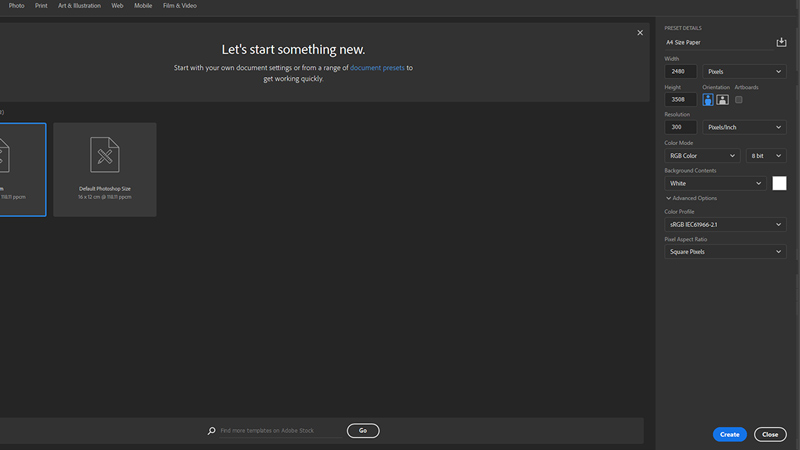
Task: Switch to the Web tab
Action: pyautogui.click(x=117, y=6)
